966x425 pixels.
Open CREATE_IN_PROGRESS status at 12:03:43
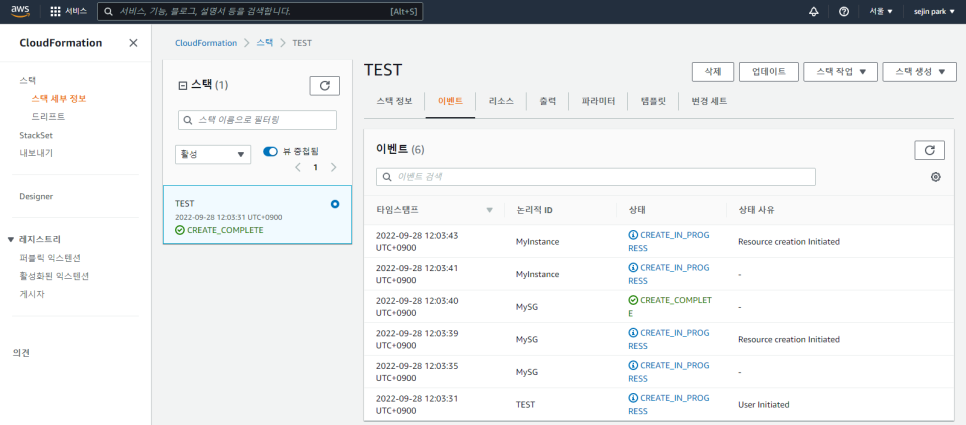669,241
